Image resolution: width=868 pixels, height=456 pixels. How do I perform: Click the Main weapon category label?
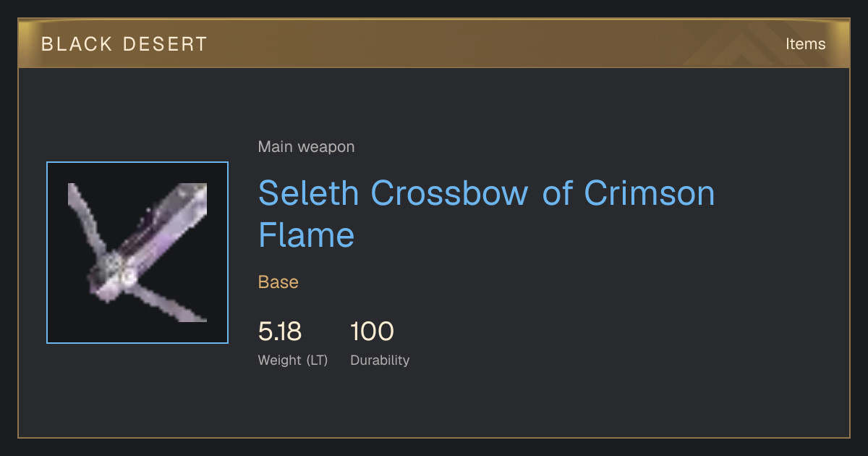[x=306, y=147]
